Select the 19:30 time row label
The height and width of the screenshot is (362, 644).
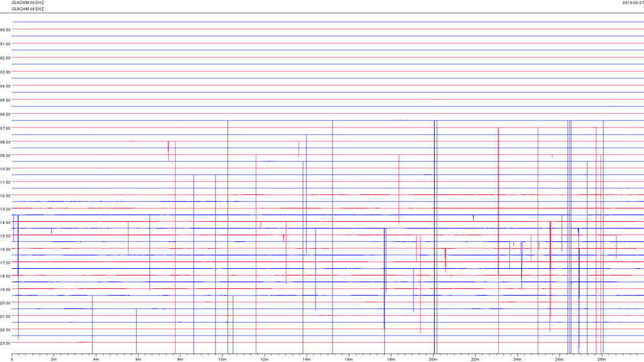5,290
